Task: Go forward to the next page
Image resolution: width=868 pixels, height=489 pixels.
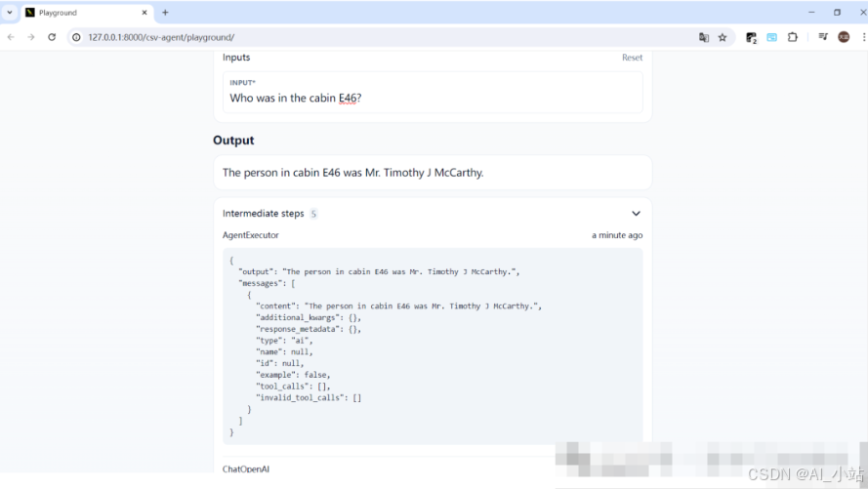Action: click(x=30, y=37)
